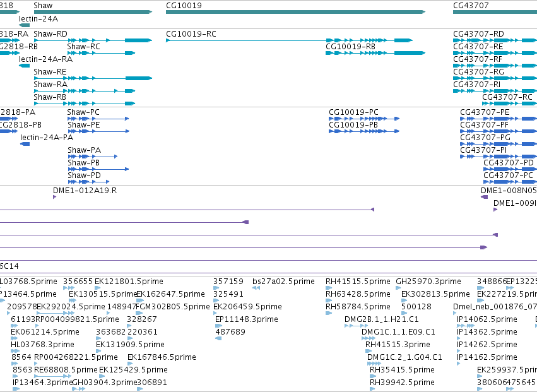Select the CG43707-PC protein label

pyautogui.click(x=508, y=175)
